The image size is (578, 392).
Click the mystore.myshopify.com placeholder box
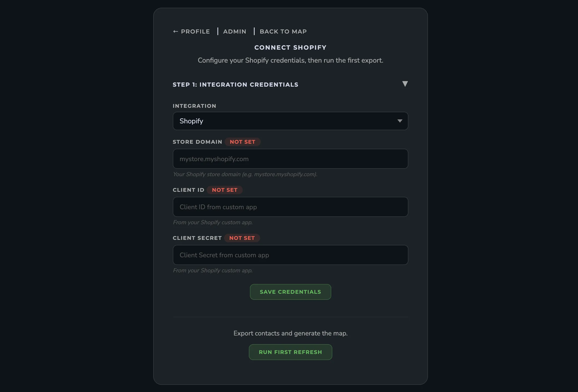point(290,159)
